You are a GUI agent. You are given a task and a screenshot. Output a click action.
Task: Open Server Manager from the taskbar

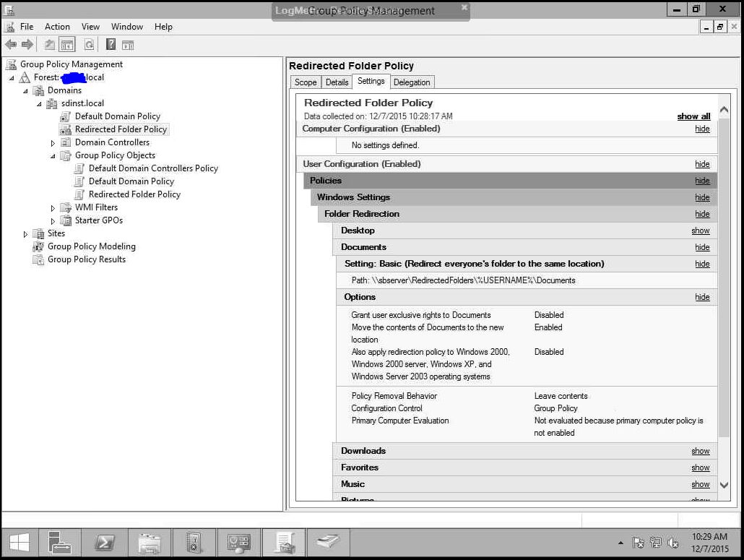(61, 542)
